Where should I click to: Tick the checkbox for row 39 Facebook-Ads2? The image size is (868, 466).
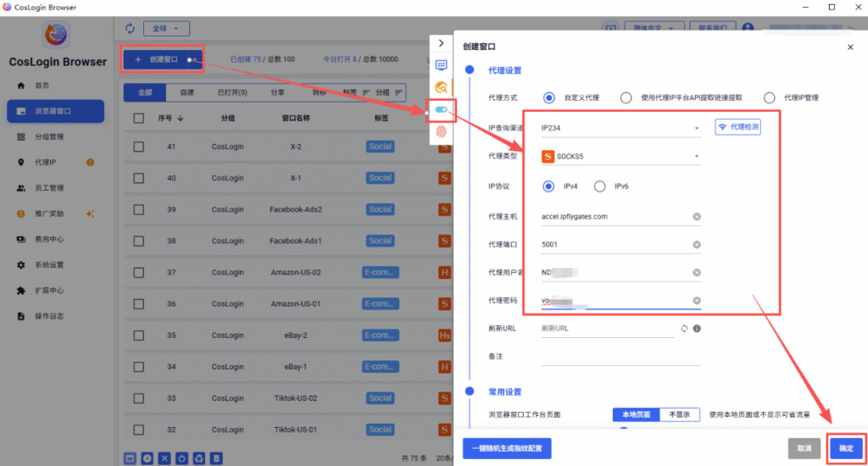139,210
